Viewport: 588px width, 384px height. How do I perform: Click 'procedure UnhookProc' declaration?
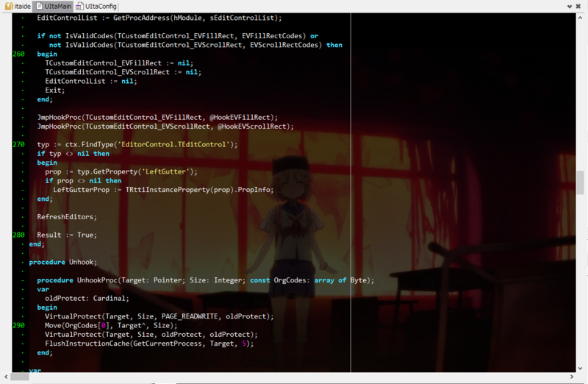pyautogui.click(x=206, y=280)
